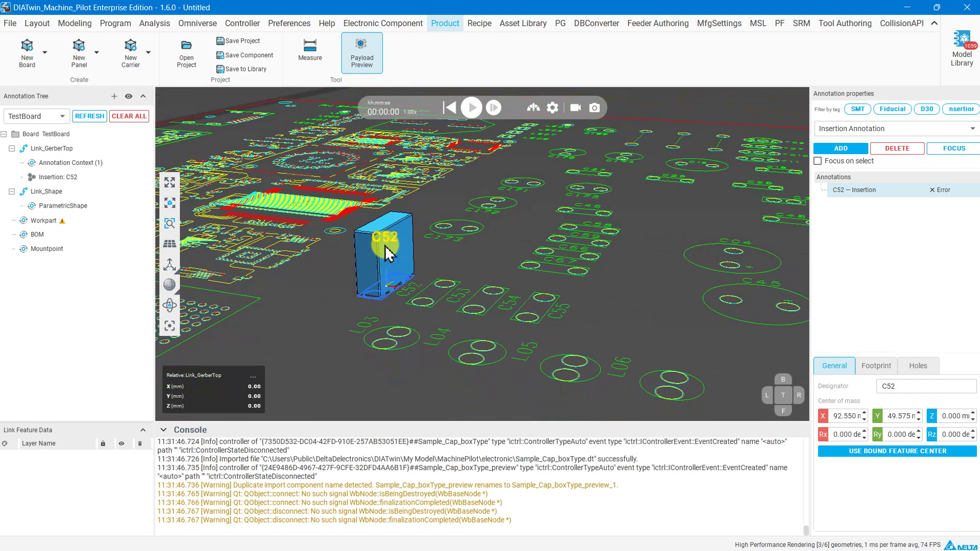This screenshot has height=551, width=980.
Task: Create a New Panel
Action: click(79, 53)
